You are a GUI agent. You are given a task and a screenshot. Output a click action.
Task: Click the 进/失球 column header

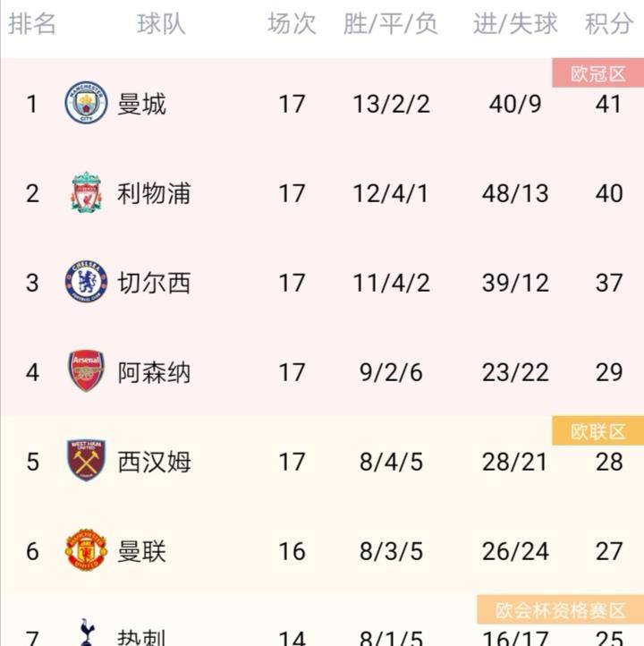coord(515,23)
